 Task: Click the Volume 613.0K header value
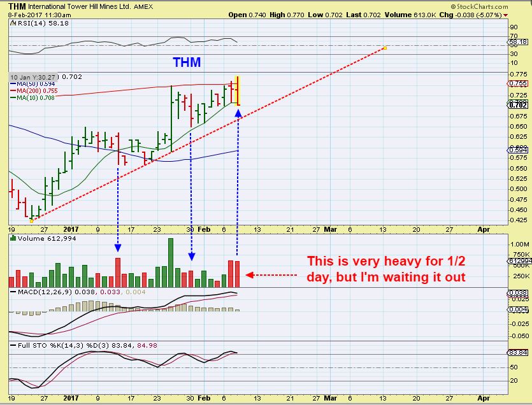(x=410, y=15)
